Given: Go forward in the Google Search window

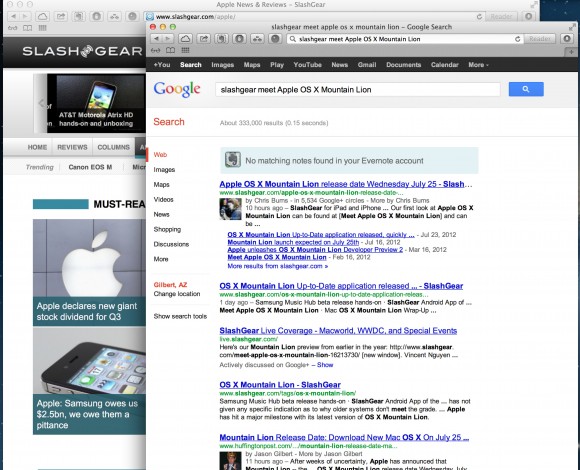Looking at the screenshot, I should pyautogui.click(x=168, y=39).
